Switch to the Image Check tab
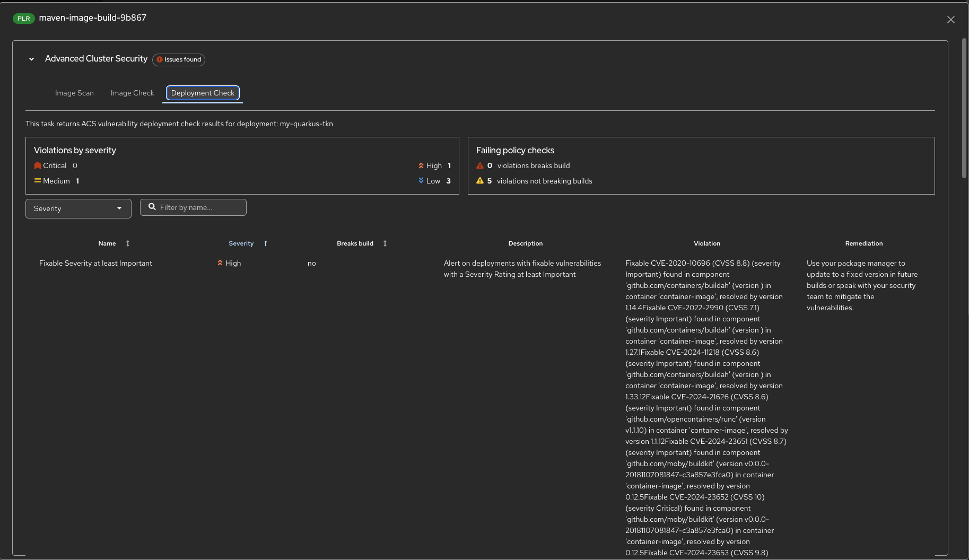Viewport: 969px width, 560px height. click(x=132, y=93)
